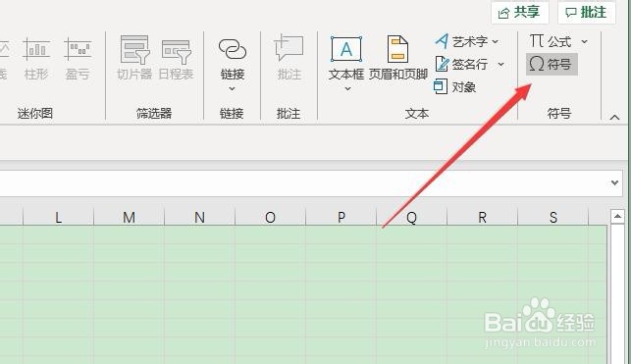This screenshot has width=631, height=364.
Task: Insert 盈亏 (Win/Loss) sparkline
Action: (78, 58)
